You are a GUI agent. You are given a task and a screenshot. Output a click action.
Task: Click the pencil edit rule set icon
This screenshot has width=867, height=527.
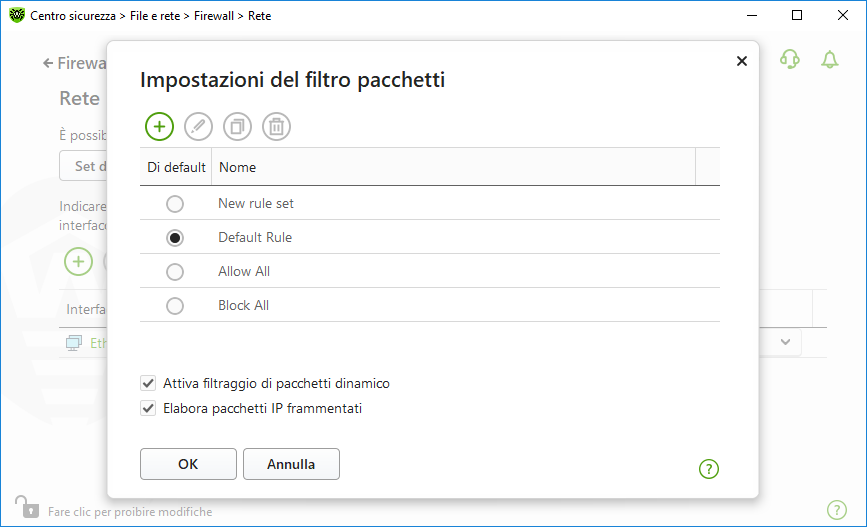point(199,126)
